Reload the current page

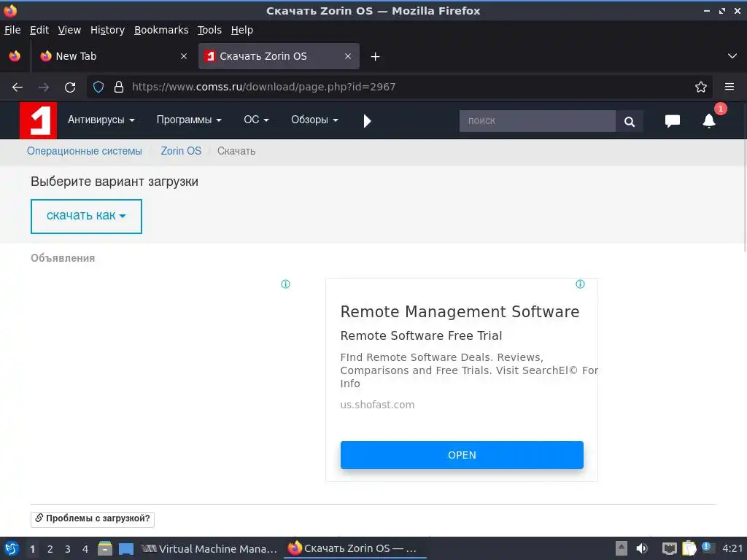coord(70,87)
